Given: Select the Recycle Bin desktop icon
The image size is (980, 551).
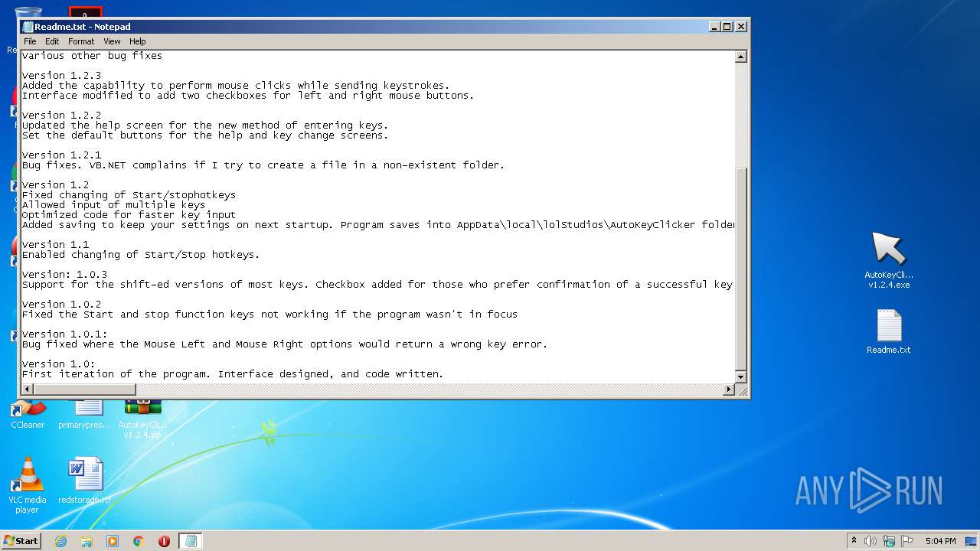Looking at the screenshot, I should (28, 11).
